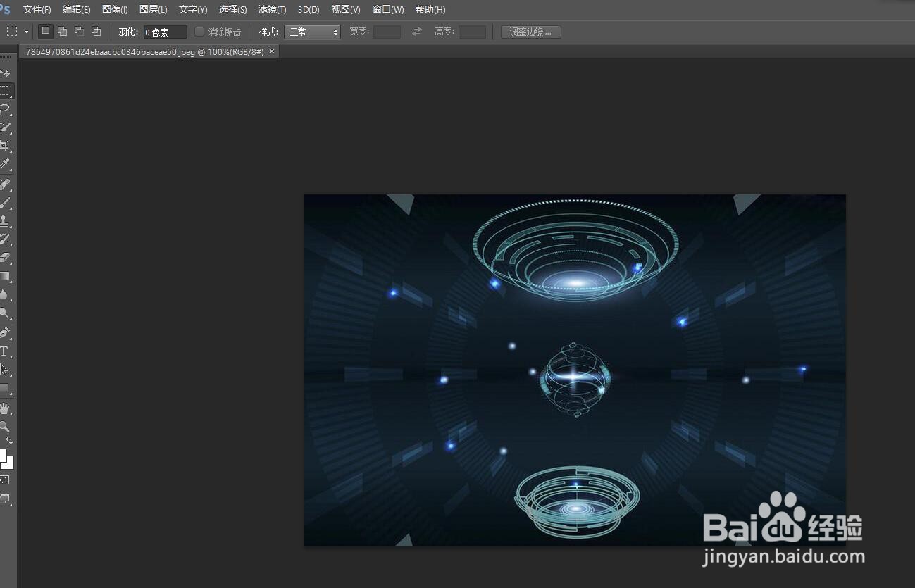The width and height of the screenshot is (915, 588).
Task: Swap foreground and background colors
Action: 9,441
